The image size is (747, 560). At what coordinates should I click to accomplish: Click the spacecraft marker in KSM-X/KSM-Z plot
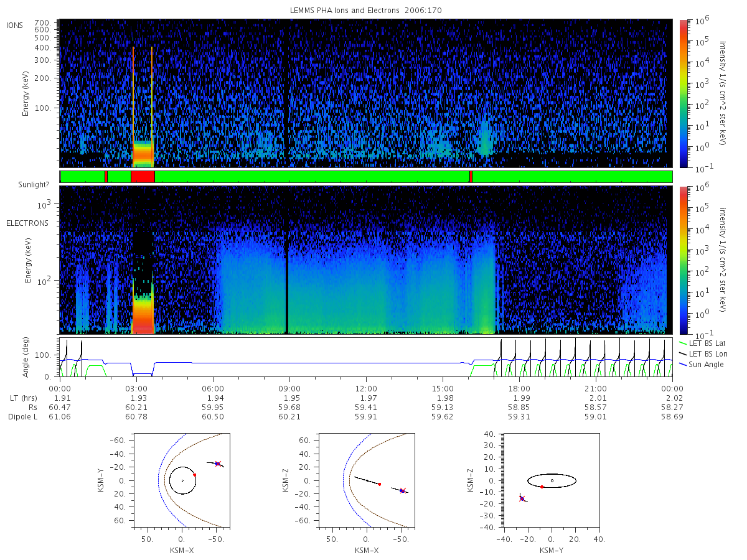tap(402, 490)
